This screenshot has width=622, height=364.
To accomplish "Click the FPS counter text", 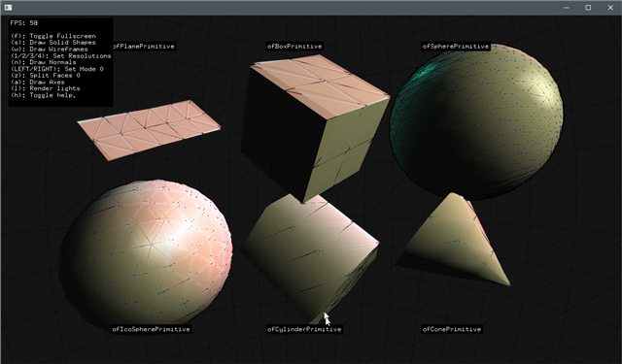I will pos(23,23).
